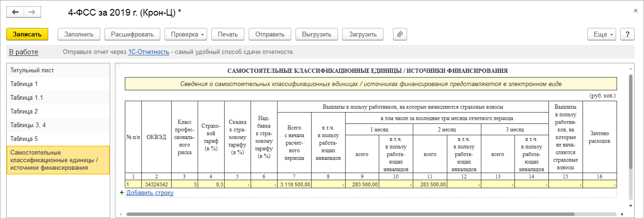Click the Страховой тариф column header
644x218 pixels.
click(x=211, y=137)
